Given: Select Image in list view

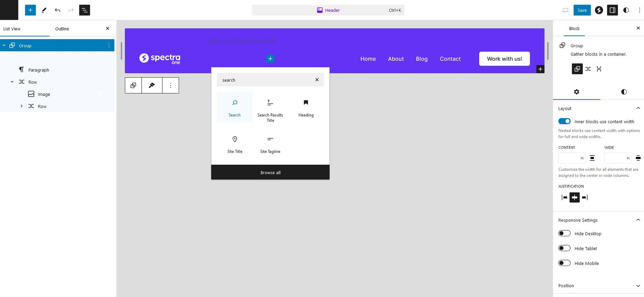Looking at the screenshot, I should (44, 94).
